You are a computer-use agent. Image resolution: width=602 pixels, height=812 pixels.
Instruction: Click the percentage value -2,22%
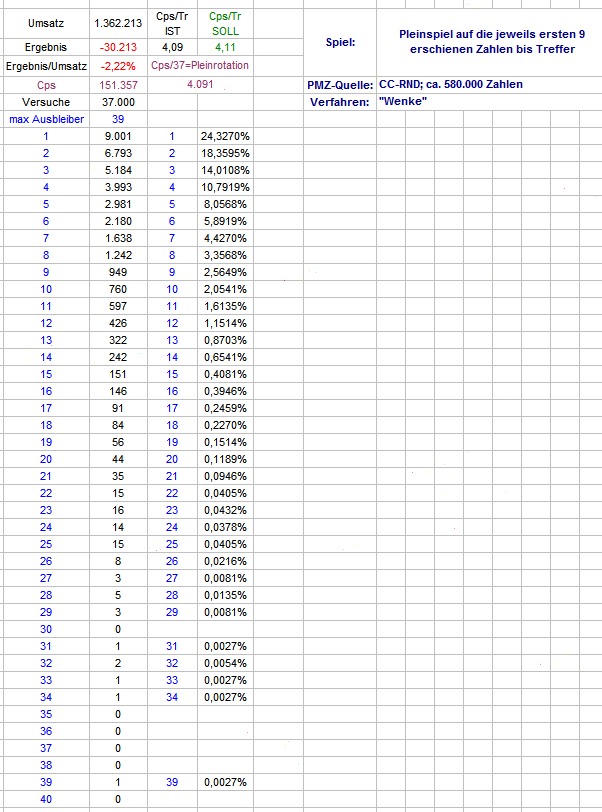118,66
